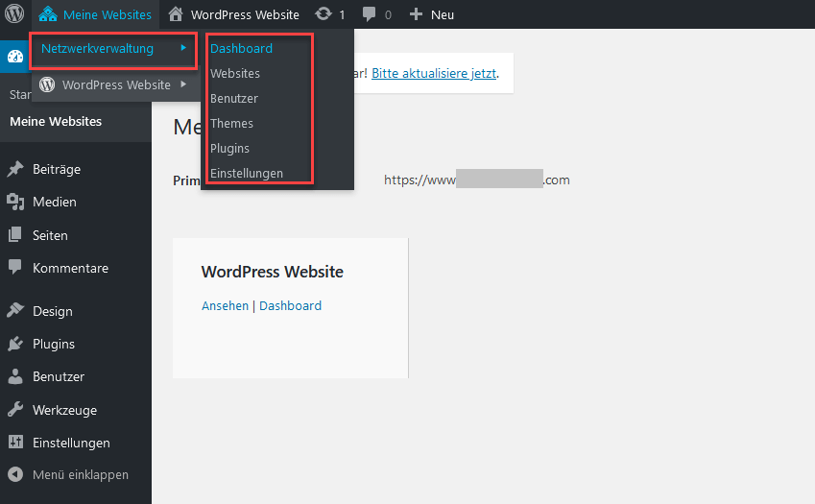Click the Seiten pages icon
Viewport: 815px width, 504px height.
[15, 235]
